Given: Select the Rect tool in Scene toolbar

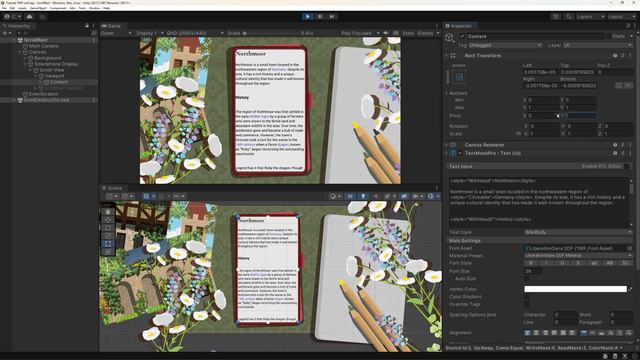Looking at the screenshot, I should point(108,244).
